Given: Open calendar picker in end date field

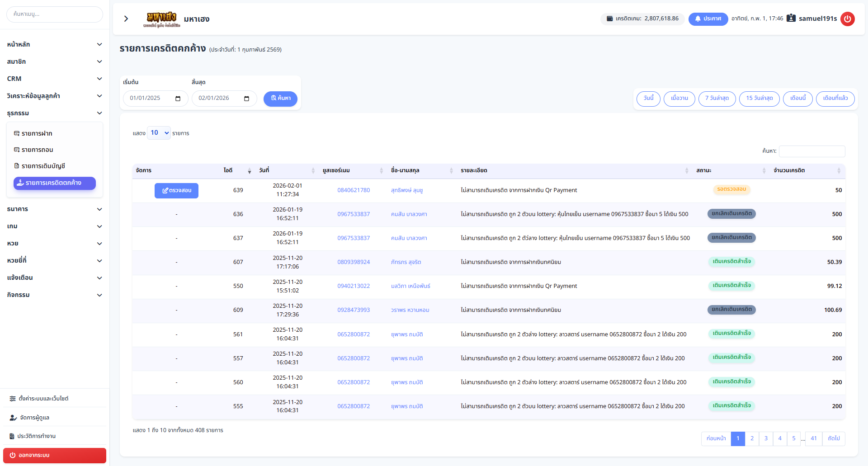Looking at the screenshot, I should (246, 99).
